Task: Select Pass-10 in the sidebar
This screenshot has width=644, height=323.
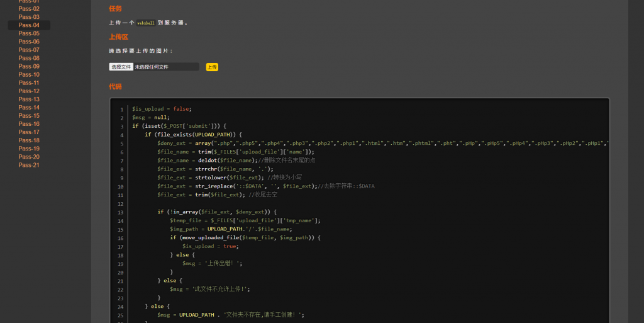Action: tap(29, 74)
